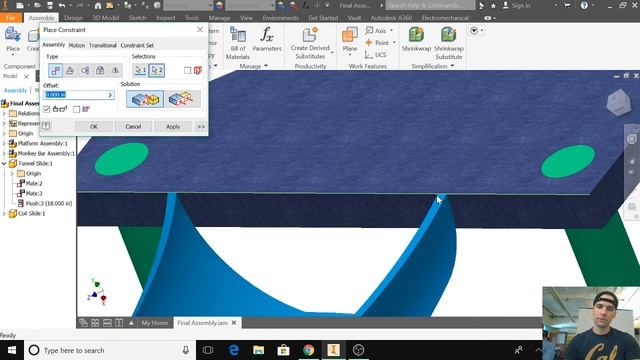Switch to the Constraint Set tab
This screenshot has width=640, height=360.
click(137, 45)
